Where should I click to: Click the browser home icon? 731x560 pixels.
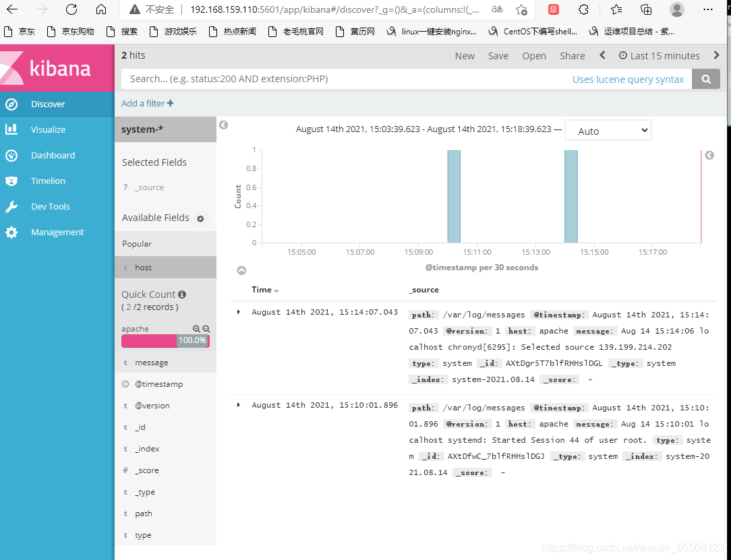point(100,9)
